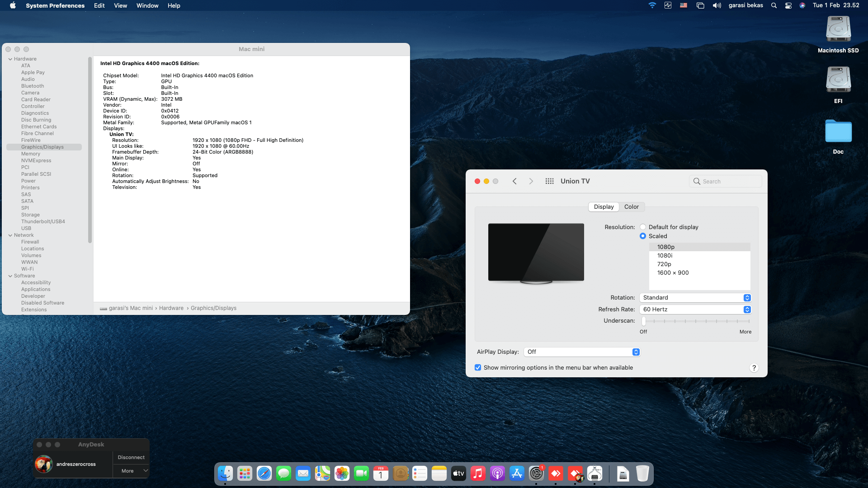Open the Podcasts app
Viewport: 868px width, 488px height.
click(x=498, y=473)
